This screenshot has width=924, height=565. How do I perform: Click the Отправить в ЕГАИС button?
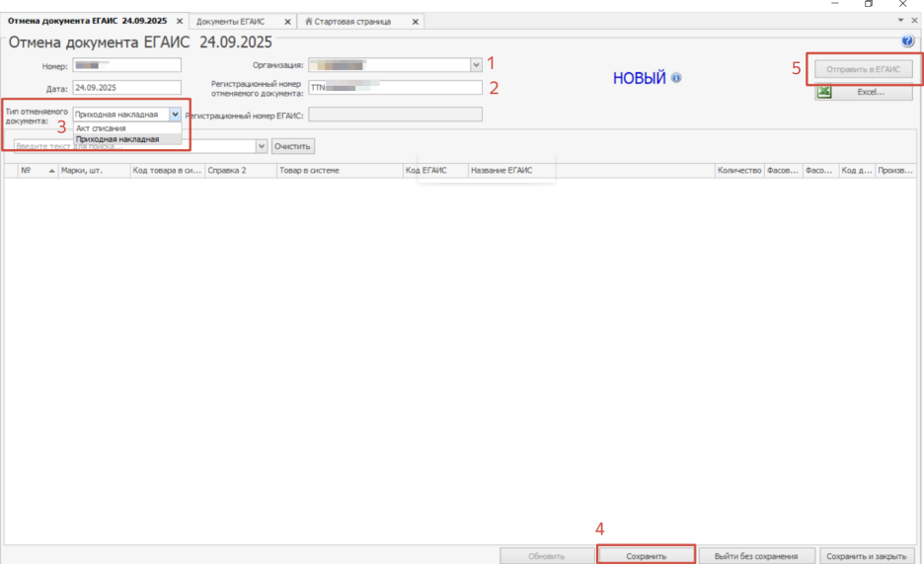(864, 69)
